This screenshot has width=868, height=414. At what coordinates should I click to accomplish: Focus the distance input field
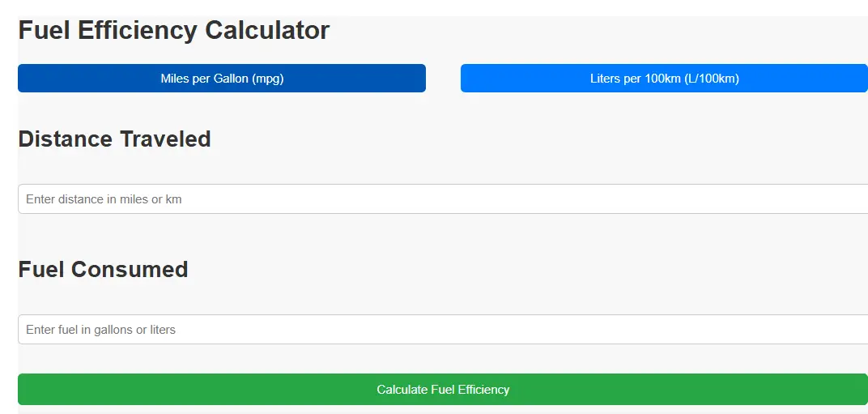tap(443, 199)
